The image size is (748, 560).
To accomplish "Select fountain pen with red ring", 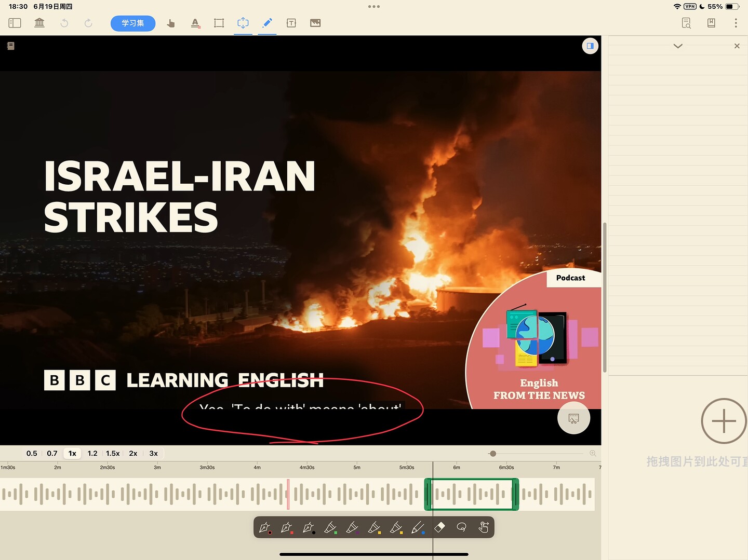I will coord(264,528).
